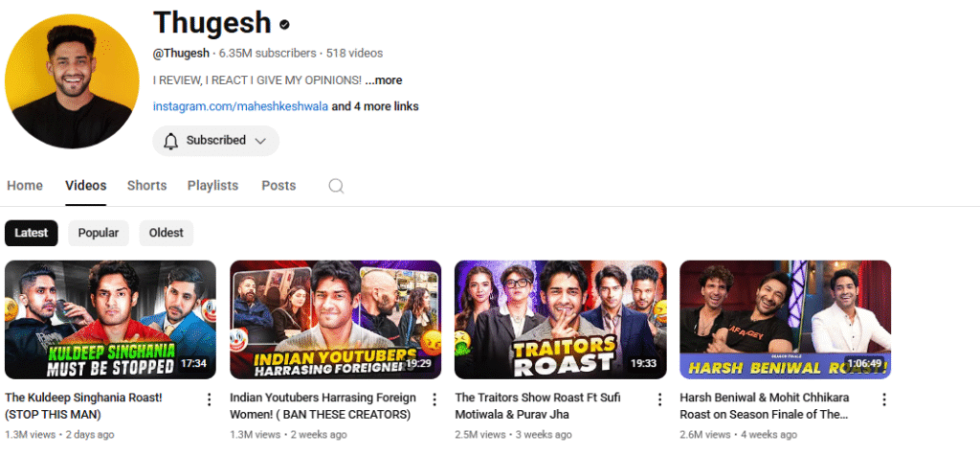The image size is (980, 455).
Task: Go to the Playlists tab
Action: pos(213,186)
